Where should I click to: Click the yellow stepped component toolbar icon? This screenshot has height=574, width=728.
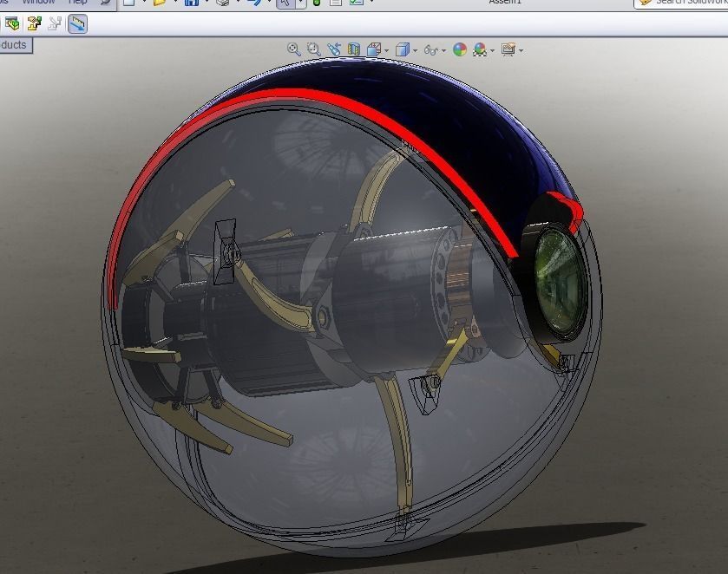(34, 23)
